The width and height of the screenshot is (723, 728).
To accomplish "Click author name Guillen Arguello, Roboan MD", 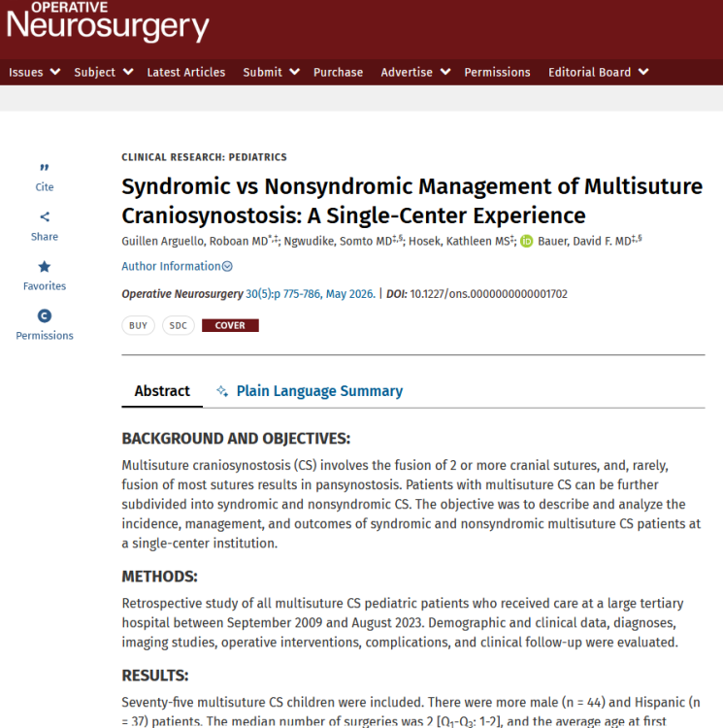I will pyautogui.click(x=195, y=242).
